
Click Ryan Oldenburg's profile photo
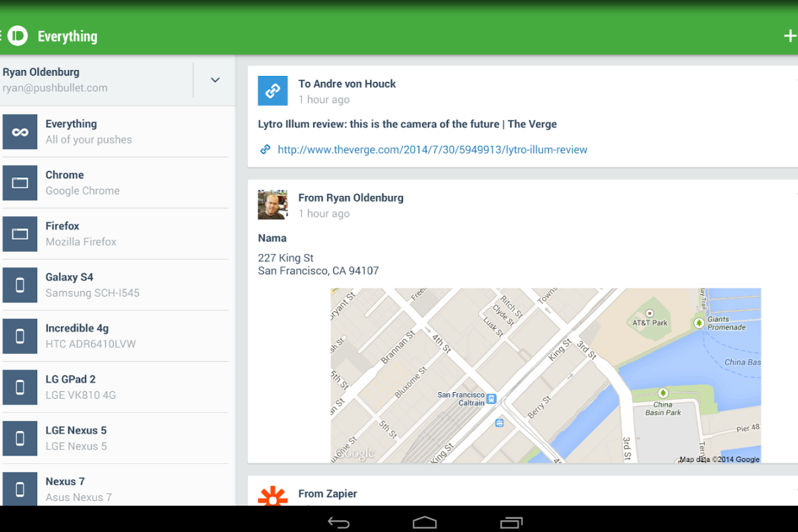point(273,205)
